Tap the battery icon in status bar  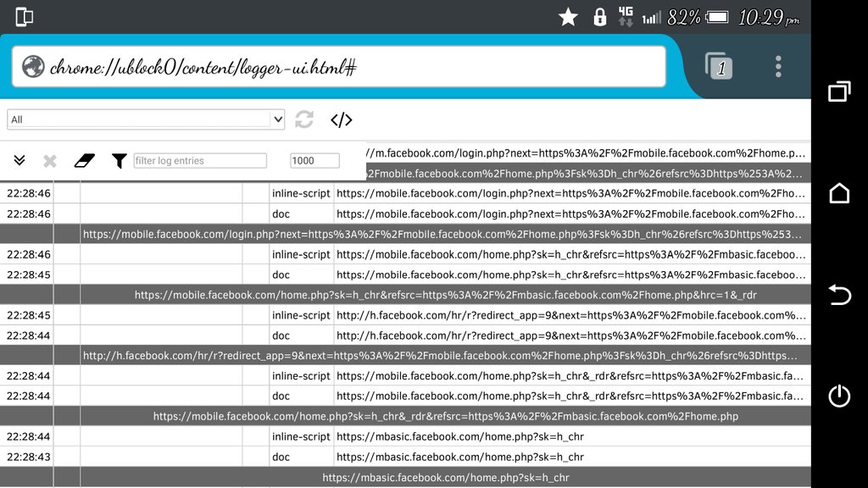[x=717, y=17]
